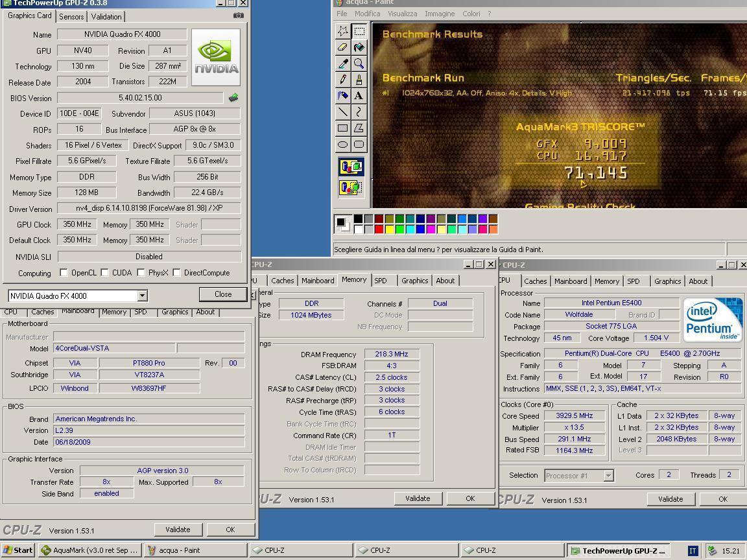Open the NVIDIA Quadro FX 4000 card dropdown
The image size is (747, 560).
(142, 296)
